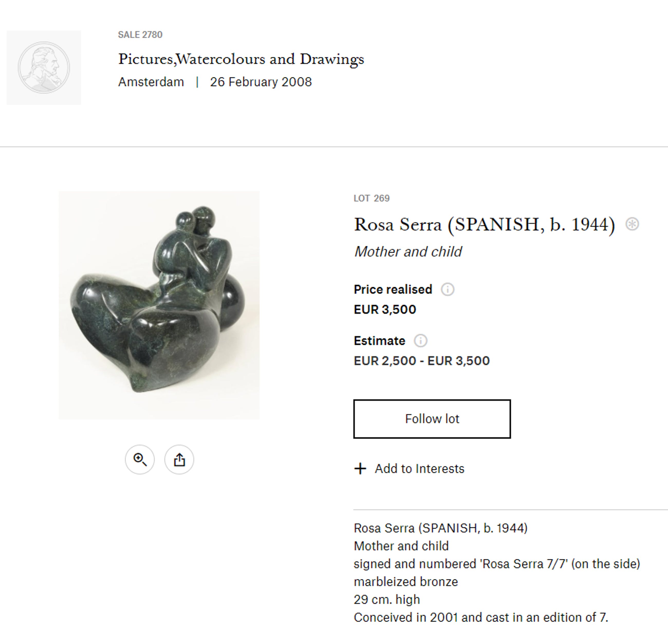This screenshot has height=644, width=668.
Task: Open the Mother and child sculpture photo
Action: tap(159, 305)
